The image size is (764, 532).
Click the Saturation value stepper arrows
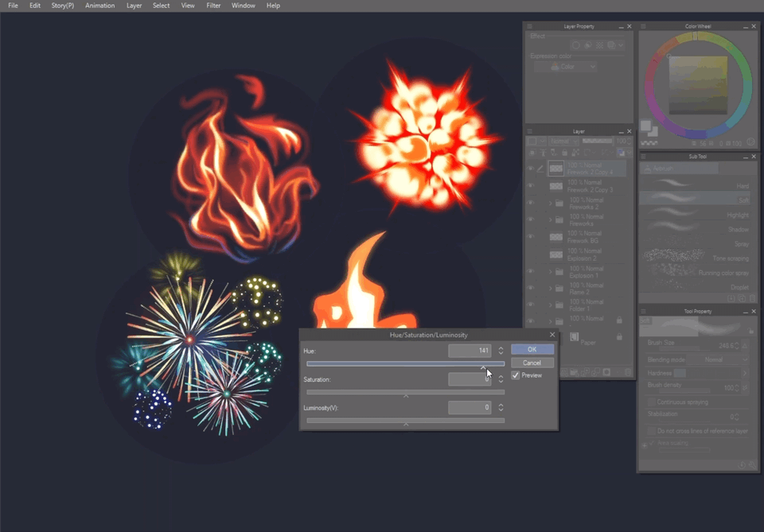pos(501,379)
